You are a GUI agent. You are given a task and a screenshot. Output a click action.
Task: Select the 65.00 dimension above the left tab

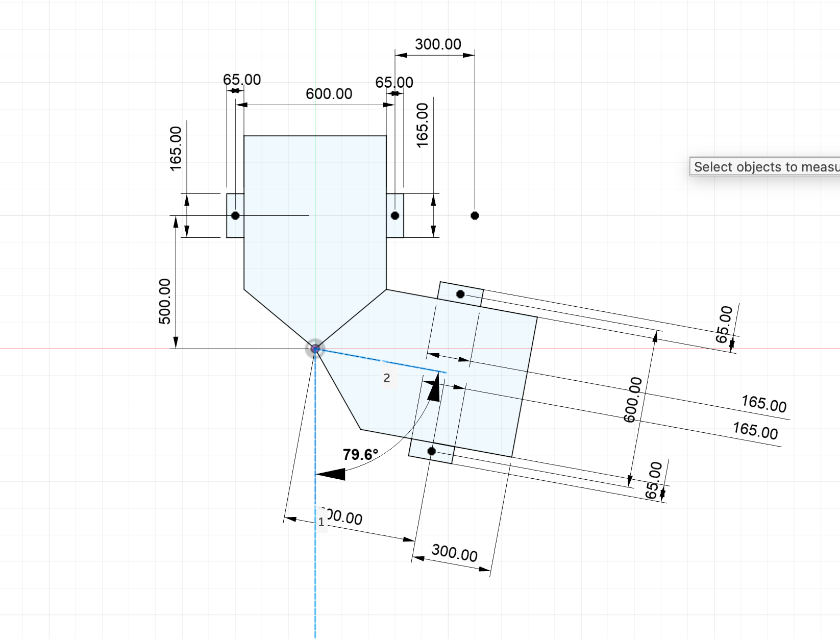pyautogui.click(x=242, y=80)
